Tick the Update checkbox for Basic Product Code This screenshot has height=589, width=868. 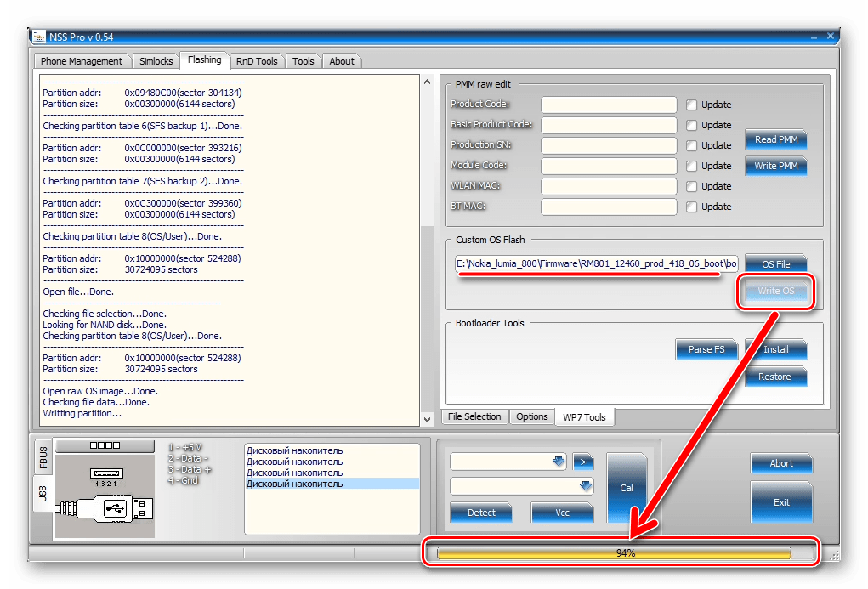pyautogui.click(x=691, y=125)
